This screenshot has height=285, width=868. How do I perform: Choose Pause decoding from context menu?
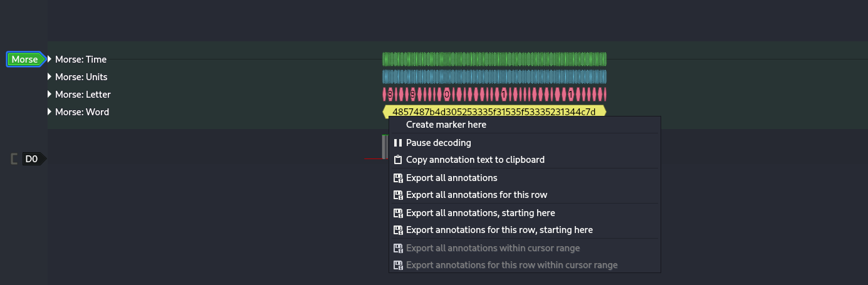tap(438, 143)
